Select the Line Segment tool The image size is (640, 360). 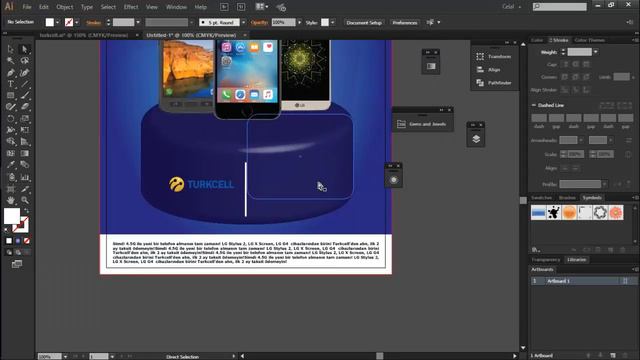pos(24,84)
